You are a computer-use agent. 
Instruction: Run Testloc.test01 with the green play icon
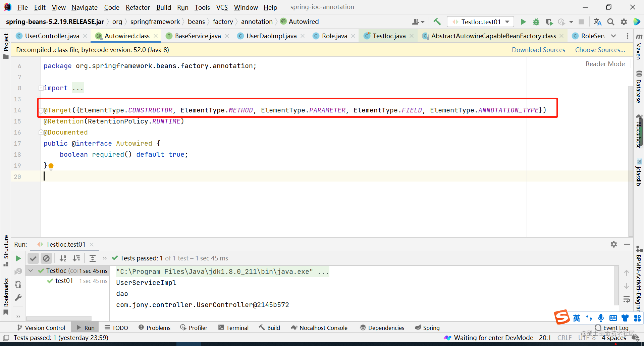click(523, 22)
